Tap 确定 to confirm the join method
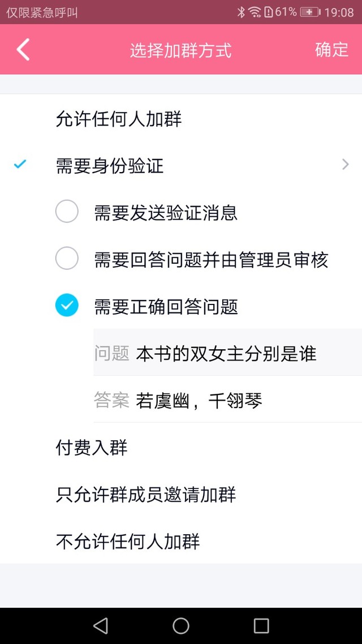Image resolution: width=362 pixels, height=644 pixels. coord(331,50)
